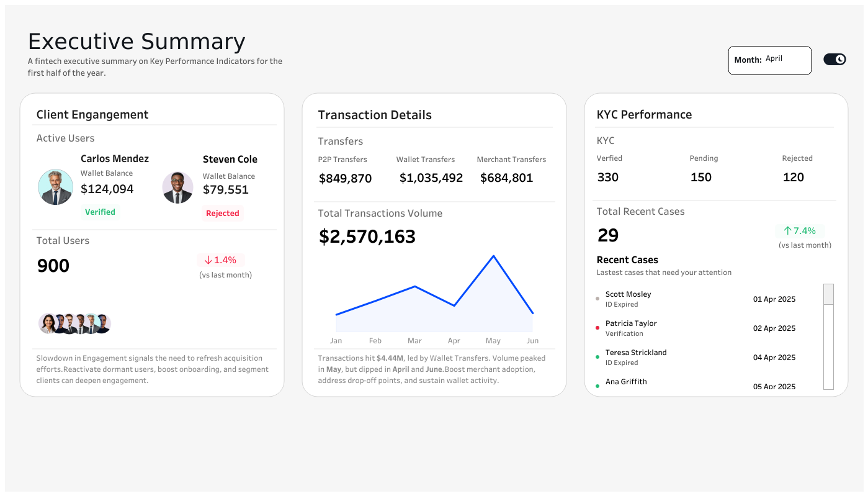Click the stacked user avatars group
Image resolution: width=868 pixels, height=496 pixels.
pos(74,323)
